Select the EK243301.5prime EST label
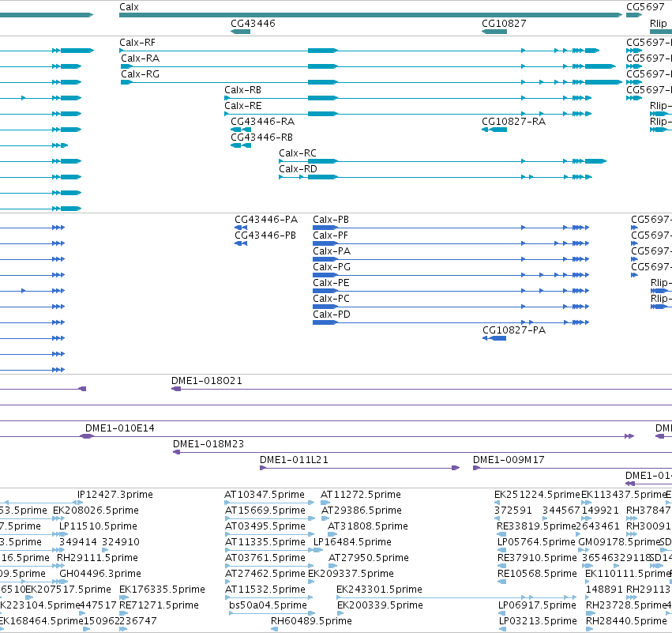Viewport: 672px width, 633px height. coord(379,590)
